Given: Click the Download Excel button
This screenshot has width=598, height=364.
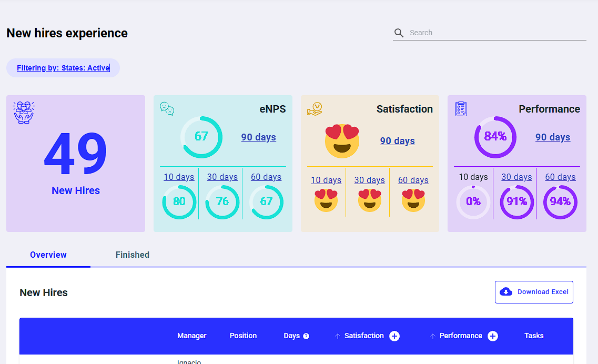Looking at the screenshot, I should (x=534, y=291).
